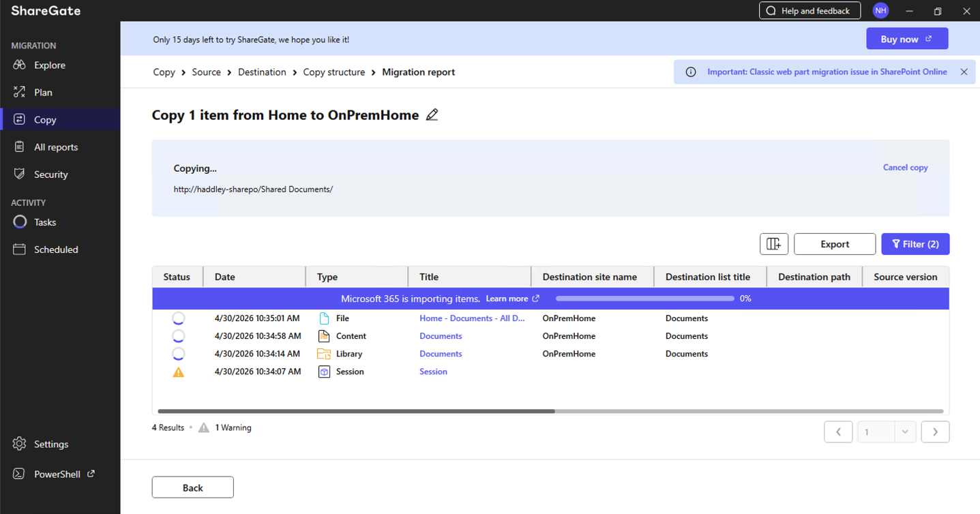Screen dimensions: 980x514
Task: Click spinner status of Library row
Action: pos(178,354)
